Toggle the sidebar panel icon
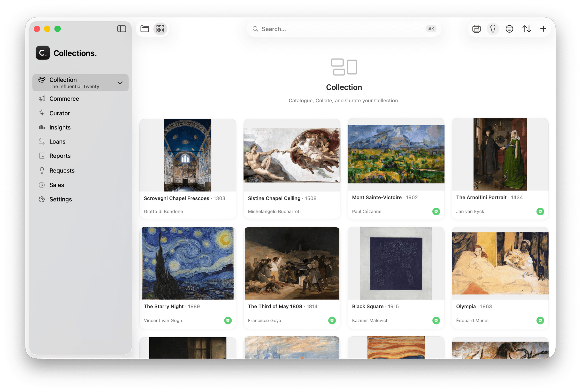Image resolution: width=581 pixels, height=392 pixels. pos(122,29)
